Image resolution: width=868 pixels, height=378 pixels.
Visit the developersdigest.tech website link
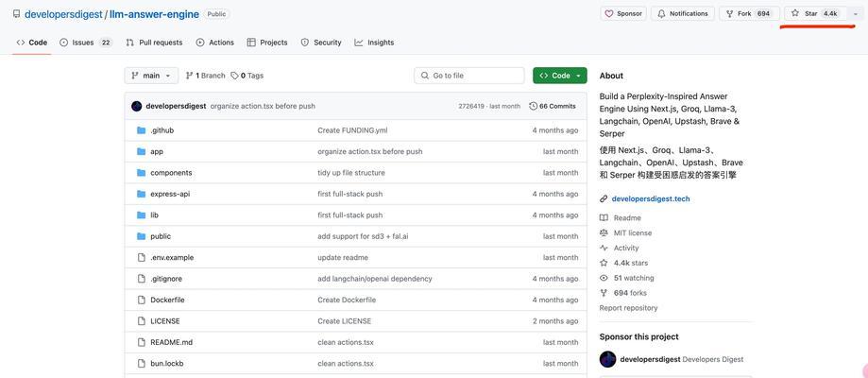click(x=651, y=198)
